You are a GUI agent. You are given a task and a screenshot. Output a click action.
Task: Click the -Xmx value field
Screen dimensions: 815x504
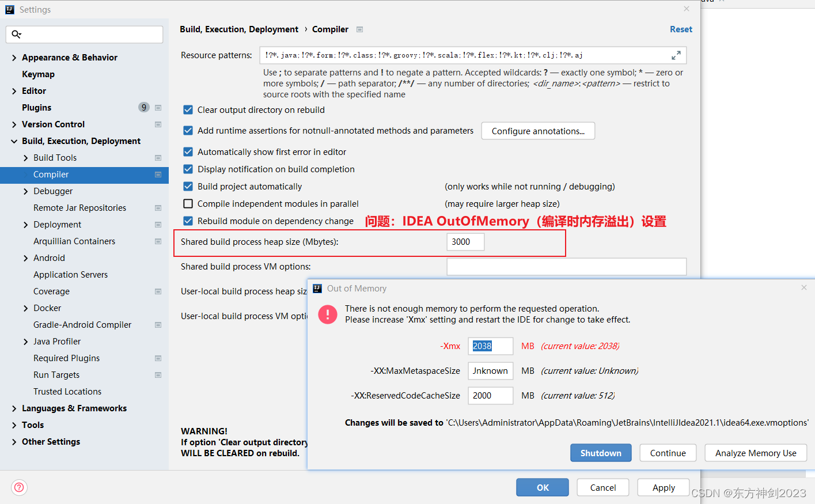[x=490, y=346]
